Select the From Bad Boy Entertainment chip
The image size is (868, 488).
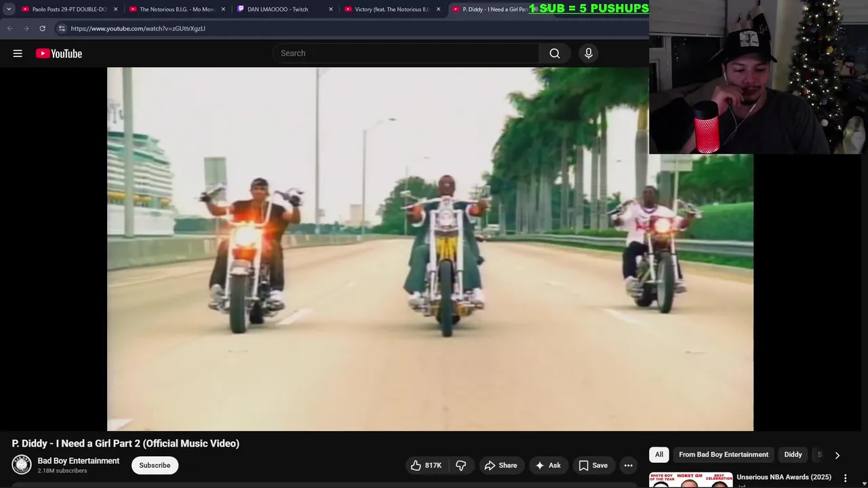pos(724,455)
